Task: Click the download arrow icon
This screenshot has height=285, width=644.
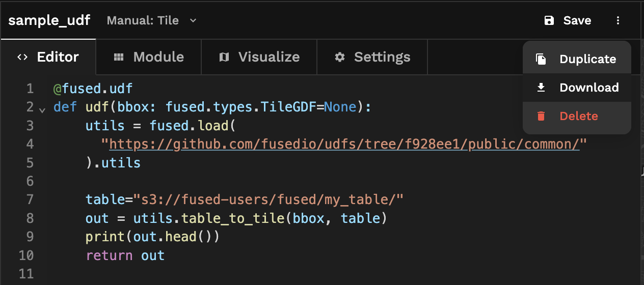Action: (x=541, y=88)
